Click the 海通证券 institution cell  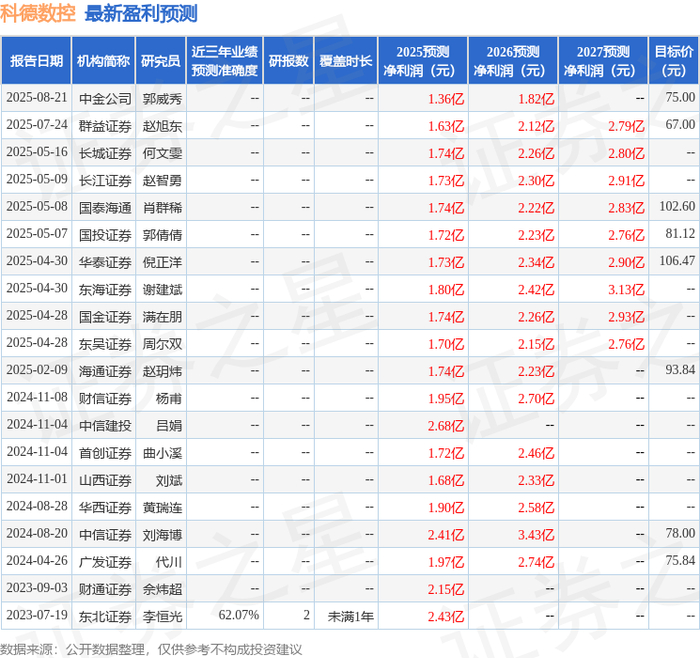click(105, 371)
